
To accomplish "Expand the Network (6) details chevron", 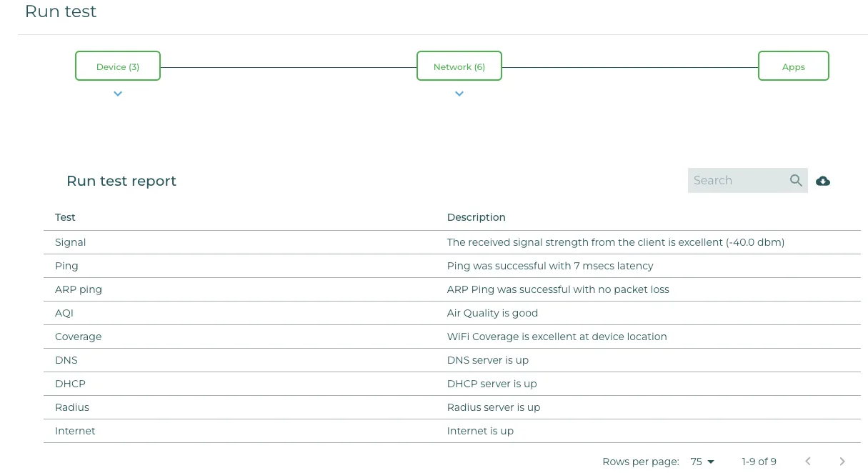I will (x=459, y=94).
